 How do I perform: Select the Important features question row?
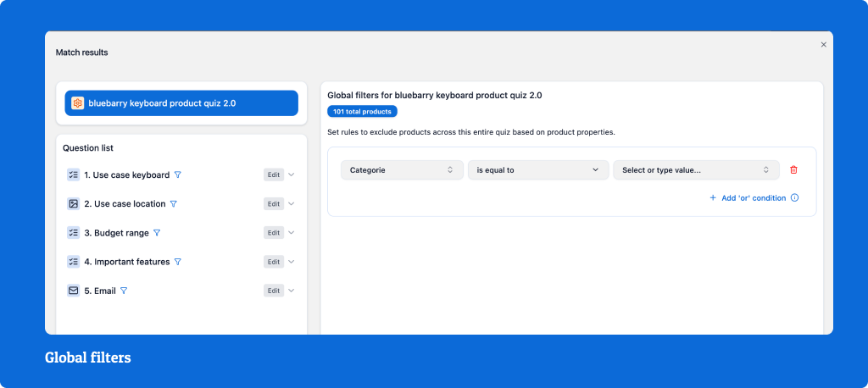(127, 262)
